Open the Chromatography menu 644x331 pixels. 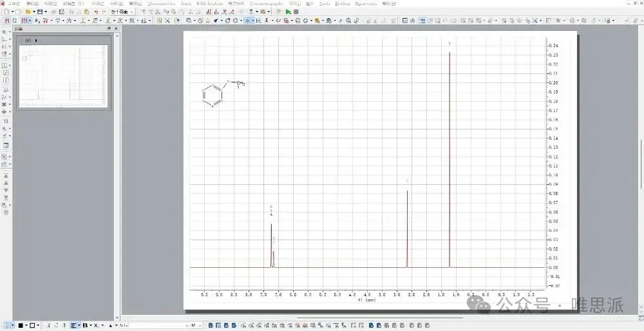pyautogui.click(x=267, y=3)
